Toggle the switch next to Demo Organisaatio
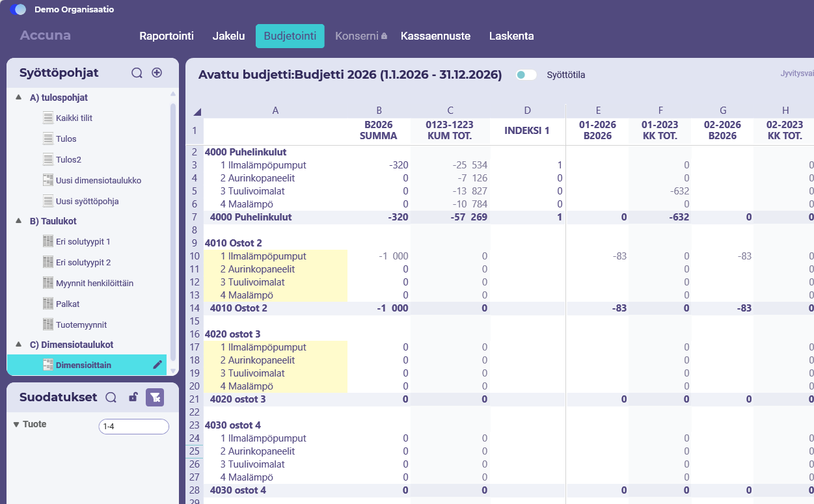Image resolution: width=814 pixels, height=504 pixels. tap(18, 10)
